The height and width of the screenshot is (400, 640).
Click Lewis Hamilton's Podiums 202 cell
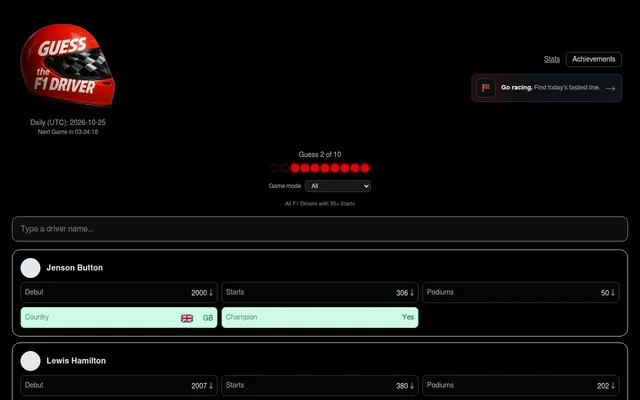(521, 386)
